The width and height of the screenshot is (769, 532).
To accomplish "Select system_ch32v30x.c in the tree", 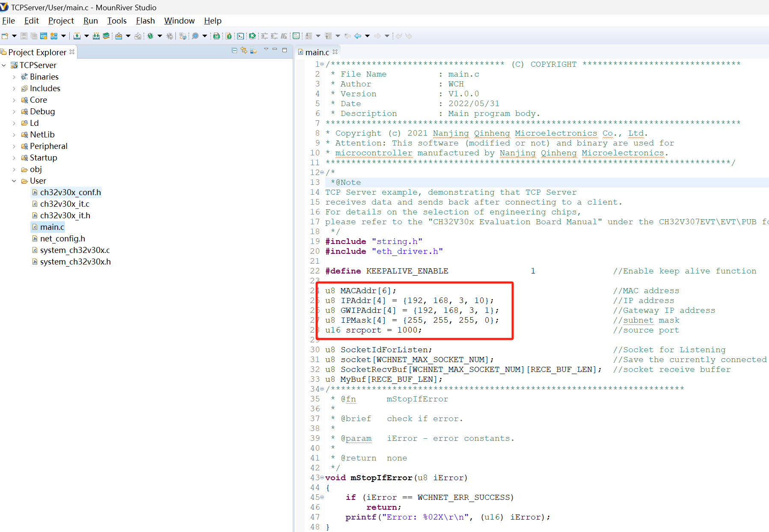I will (x=71, y=250).
